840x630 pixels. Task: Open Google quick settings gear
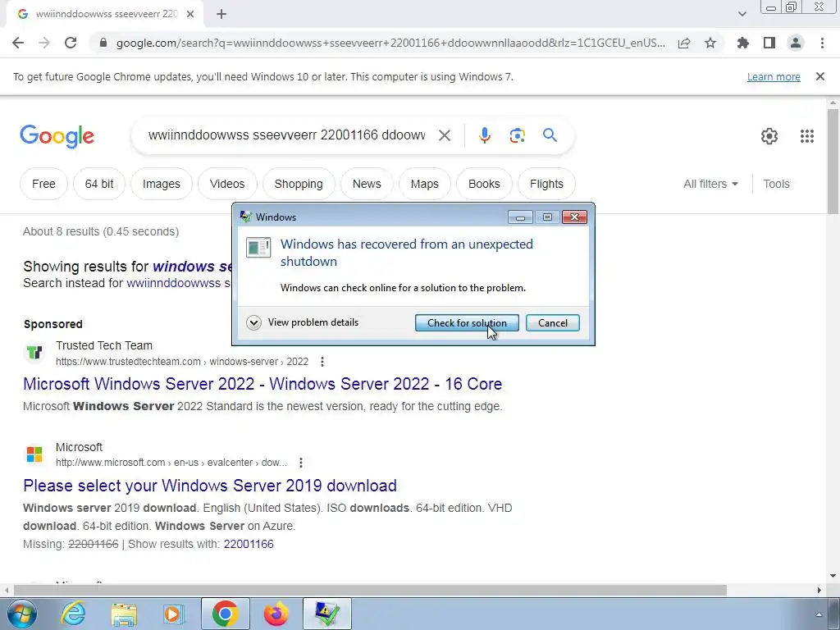769,136
